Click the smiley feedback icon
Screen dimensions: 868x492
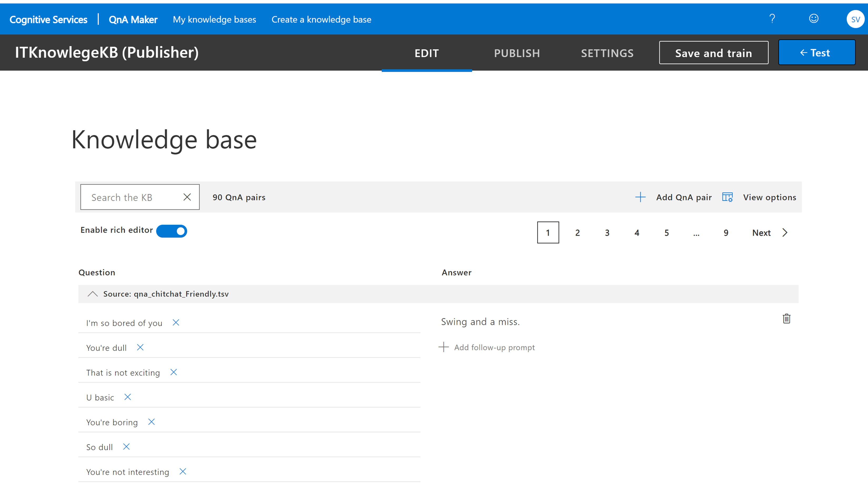pos(814,19)
